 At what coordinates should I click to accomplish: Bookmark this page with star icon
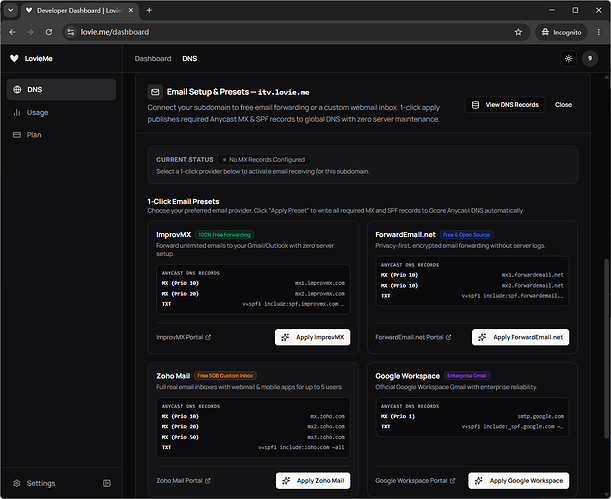pos(518,32)
